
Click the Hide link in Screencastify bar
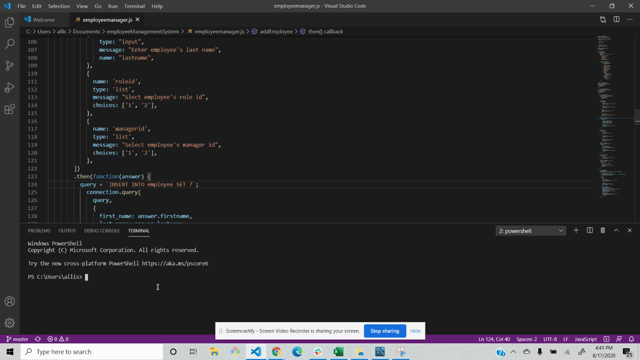pos(415,331)
